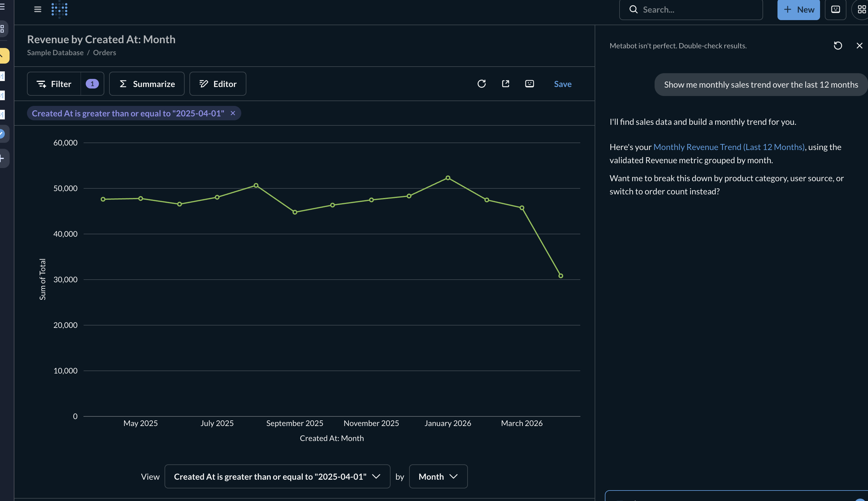Click "Metabot isn't perfect" disclaimer text
868x501 pixels.
point(678,45)
